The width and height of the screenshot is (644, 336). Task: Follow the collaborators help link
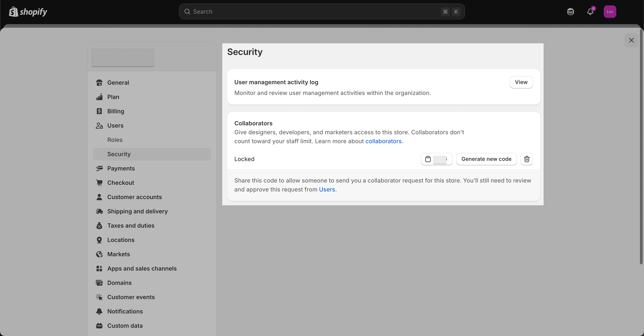pos(383,141)
